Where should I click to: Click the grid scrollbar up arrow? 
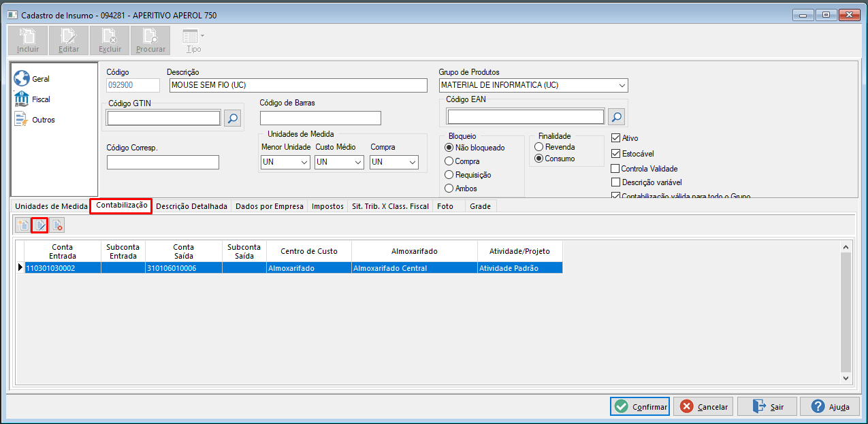click(x=846, y=248)
